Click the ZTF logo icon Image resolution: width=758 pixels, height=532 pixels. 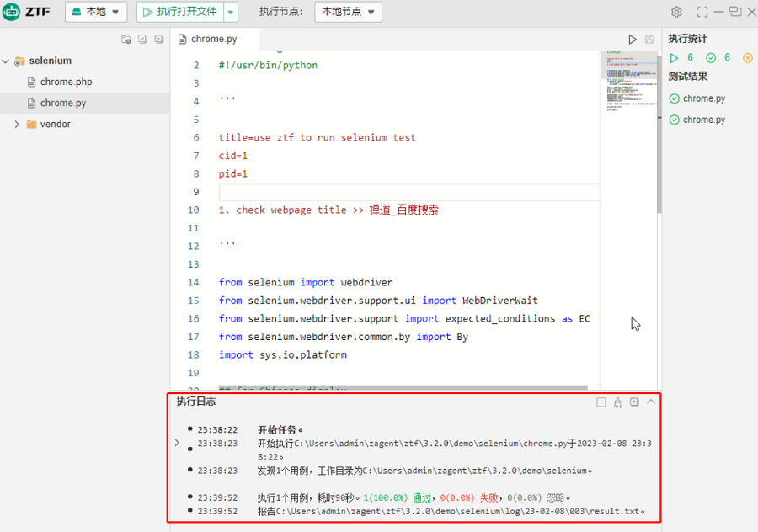(12, 12)
